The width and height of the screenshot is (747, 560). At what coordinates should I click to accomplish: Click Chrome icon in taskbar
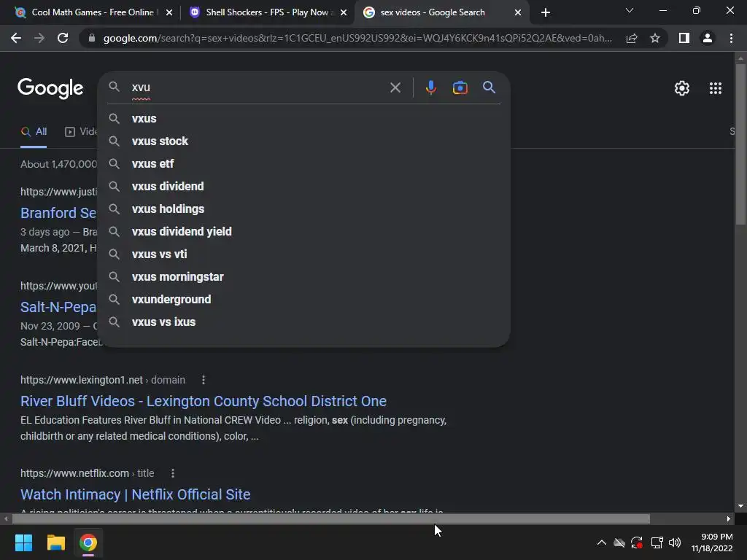tap(88, 542)
